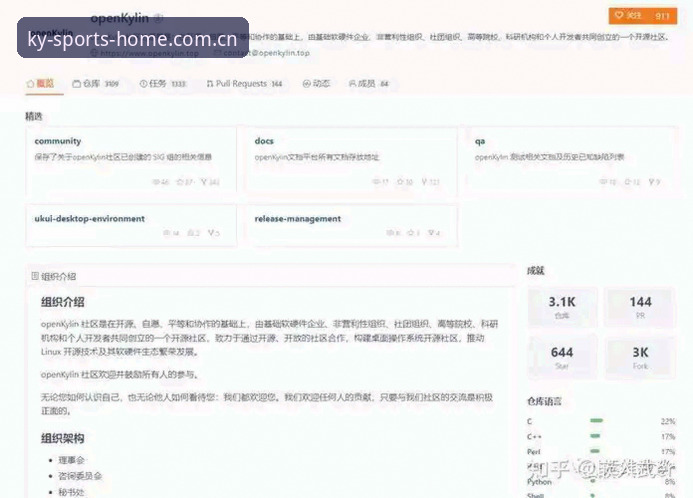Click the 644 Star achievement tile
This screenshot has width=693, height=498.
click(562, 357)
